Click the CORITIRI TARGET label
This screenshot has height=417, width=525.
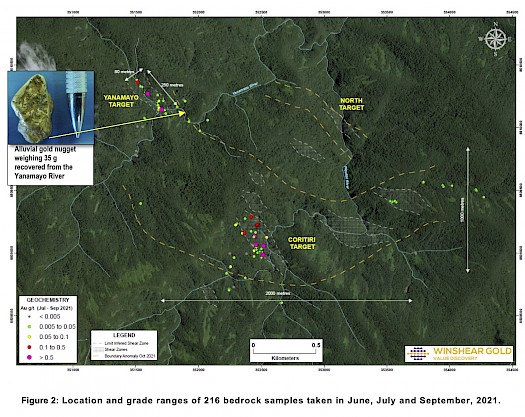pos(302,243)
